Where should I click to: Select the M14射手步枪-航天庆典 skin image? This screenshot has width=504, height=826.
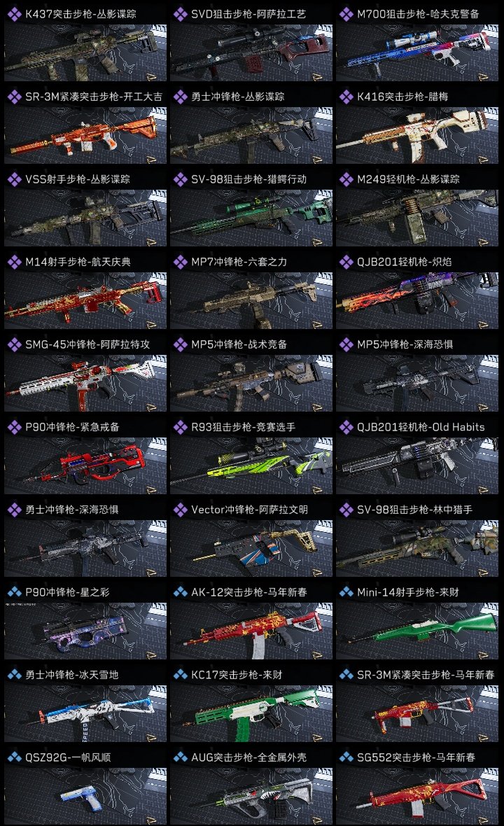[x=85, y=301]
